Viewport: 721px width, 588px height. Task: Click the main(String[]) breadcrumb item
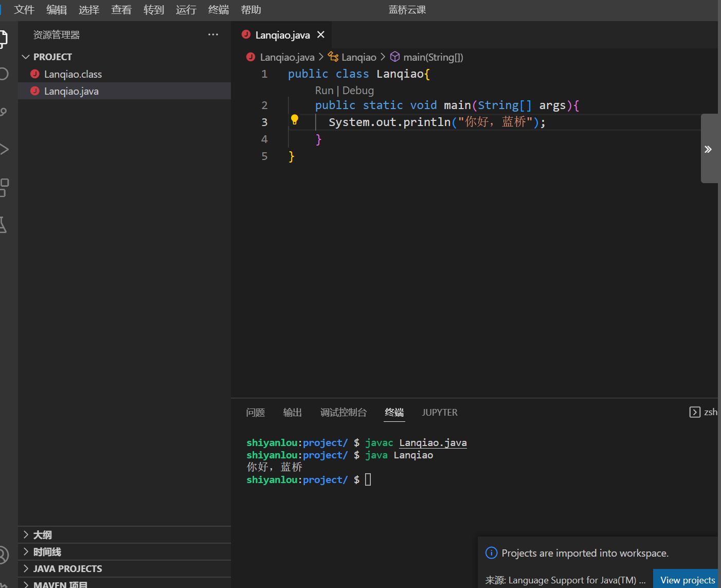coord(432,57)
